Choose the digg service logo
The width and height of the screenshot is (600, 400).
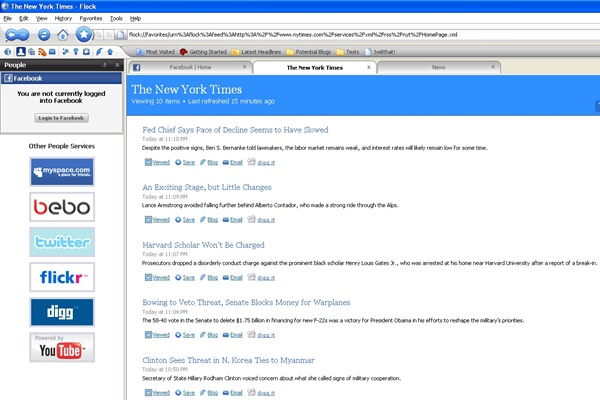coord(62,312)
